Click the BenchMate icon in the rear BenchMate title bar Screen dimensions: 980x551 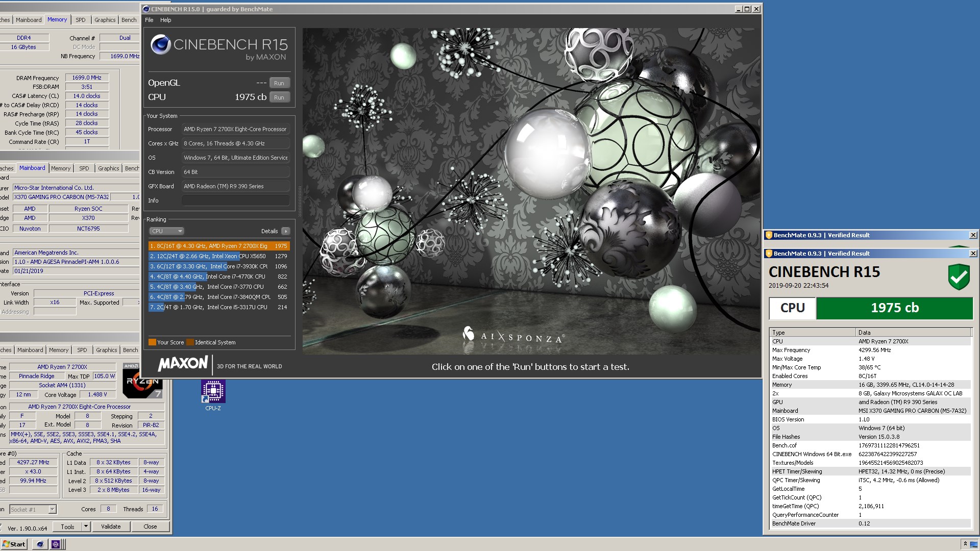tap(768, 235)
